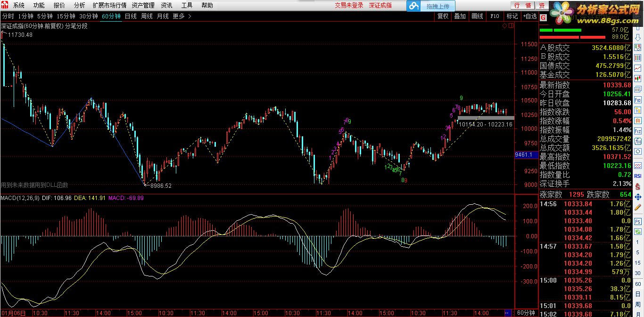
Task: Select the pencil drawing tool icon
Action: point(637,207)
